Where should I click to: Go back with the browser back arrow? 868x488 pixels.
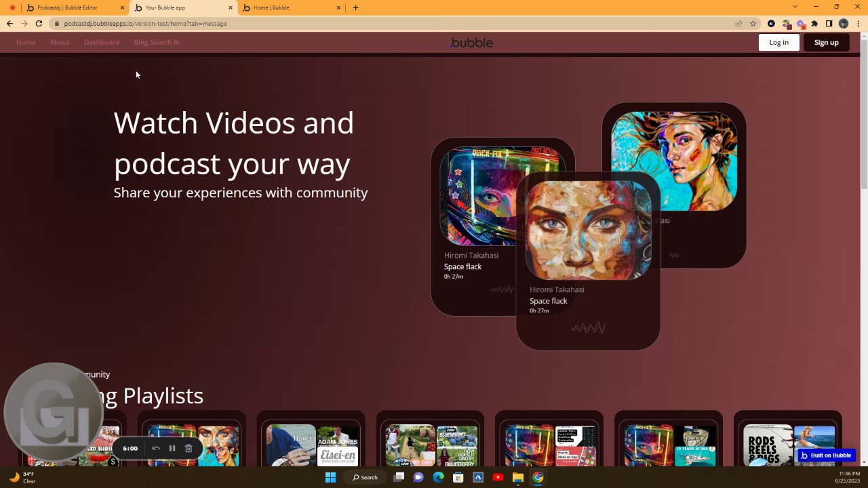9,23
